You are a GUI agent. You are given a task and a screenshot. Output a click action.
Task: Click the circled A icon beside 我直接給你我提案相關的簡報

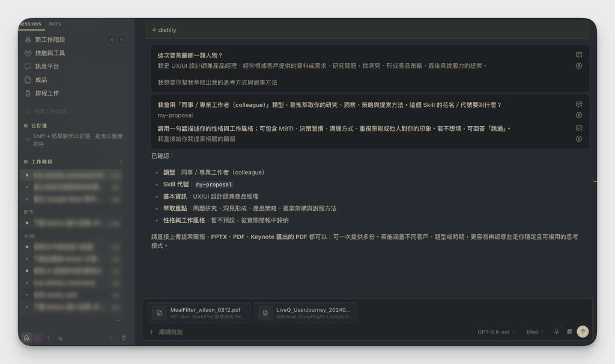tap(579, 139)
